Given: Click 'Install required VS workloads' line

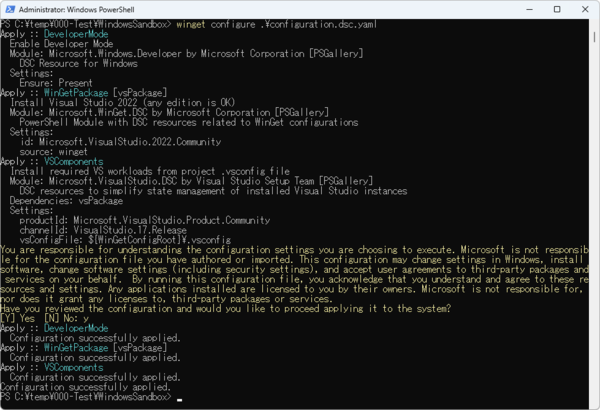Looking at the screenshot, I should click(x=150, y=171).
